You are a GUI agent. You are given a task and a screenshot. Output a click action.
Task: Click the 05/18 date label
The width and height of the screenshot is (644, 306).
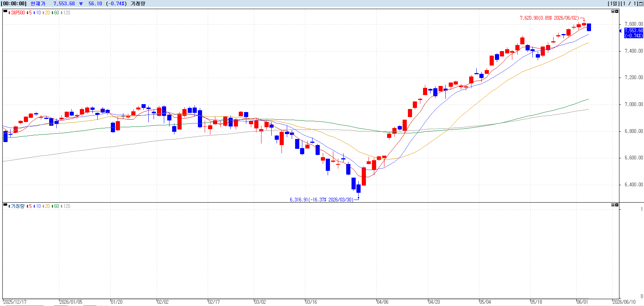click(536, 302)
